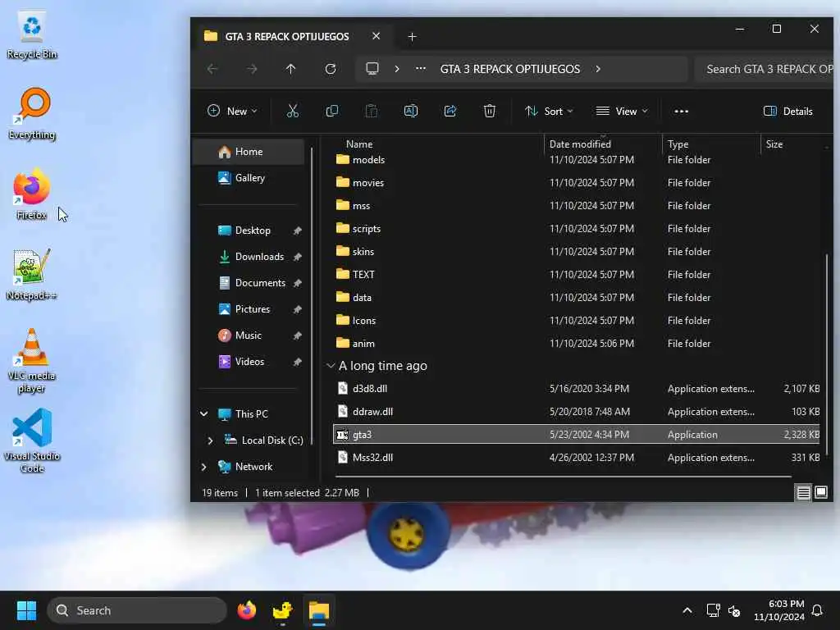The width and height of the screenshot is (840, 630).
Task: Select Everything desktop shortcut
Action: [x=32, y=113]
